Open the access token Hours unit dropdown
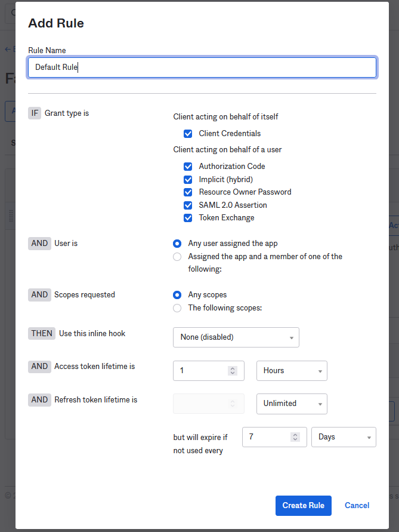 click(x=292, y=371)
